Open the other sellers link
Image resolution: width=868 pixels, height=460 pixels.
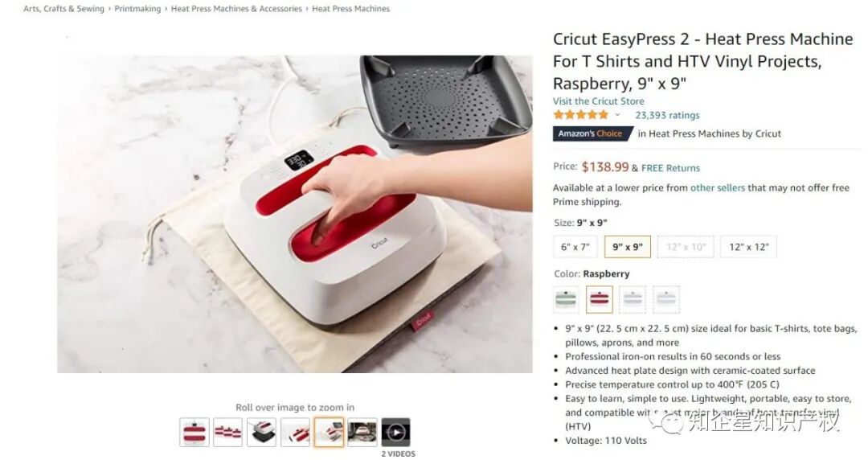coord(718,188)
